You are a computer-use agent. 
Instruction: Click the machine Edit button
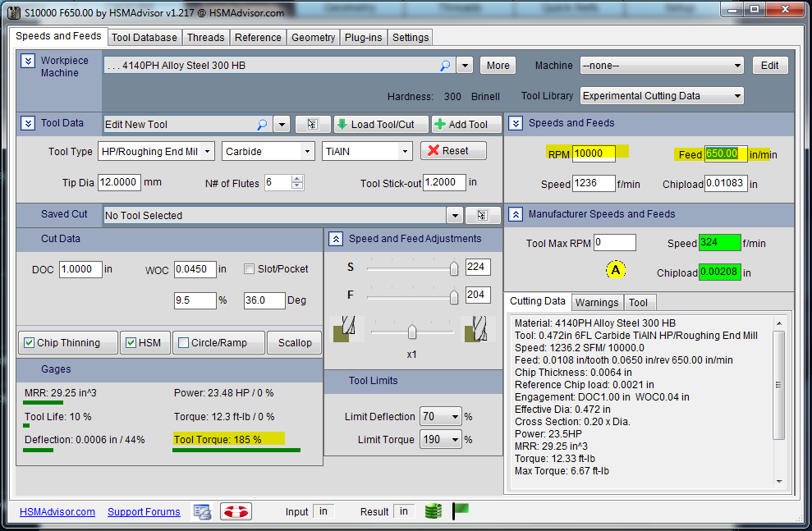pyautogui.click(x=769, y=66)
